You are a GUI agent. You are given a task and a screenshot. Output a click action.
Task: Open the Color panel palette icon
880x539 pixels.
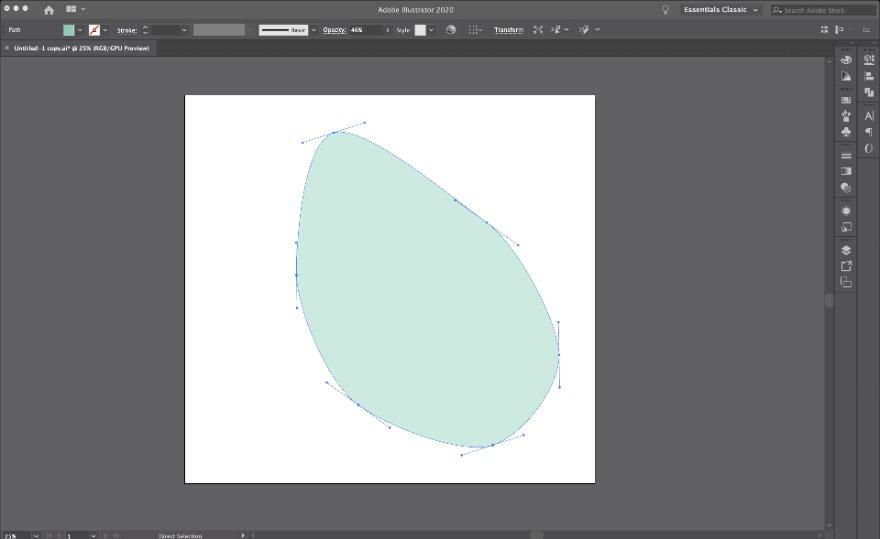pos(846,60)
